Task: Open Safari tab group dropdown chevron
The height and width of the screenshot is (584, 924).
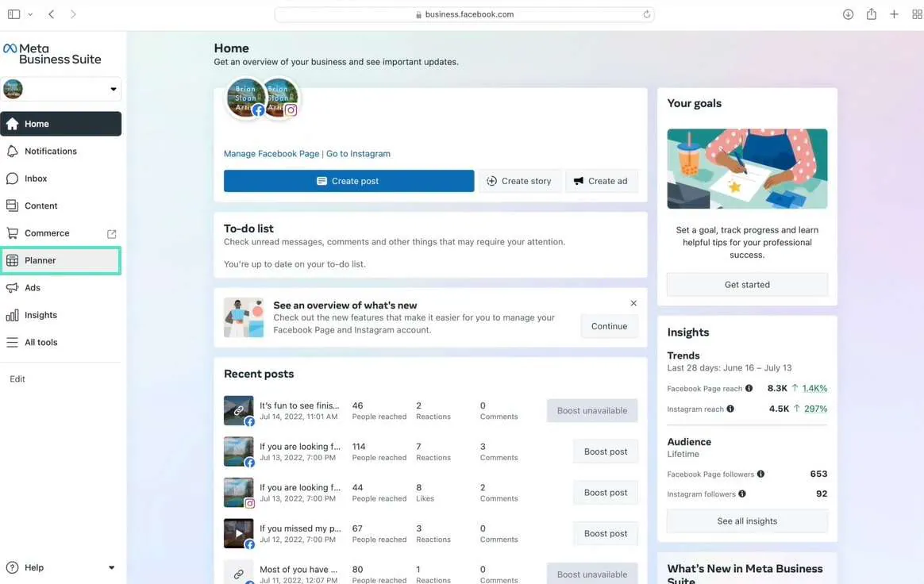Action: (30, 14)
